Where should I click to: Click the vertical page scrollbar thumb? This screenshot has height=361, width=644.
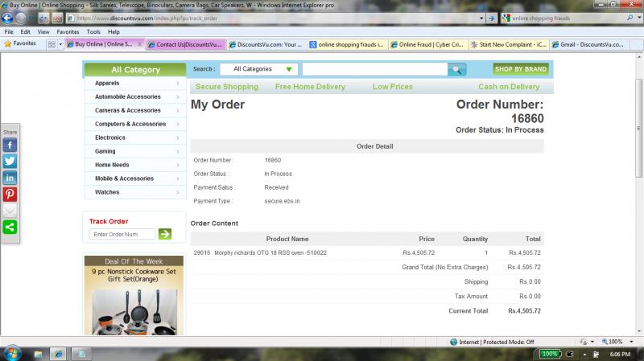tap(638, 128)
